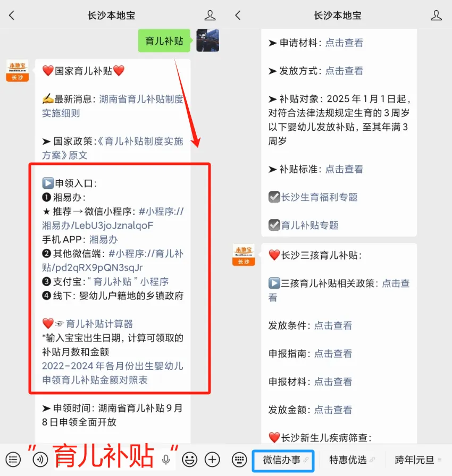Open the profile icon in left chat header
Viewport: 452px width, 476px height.
pyautogui.click(x=210, y=15)
